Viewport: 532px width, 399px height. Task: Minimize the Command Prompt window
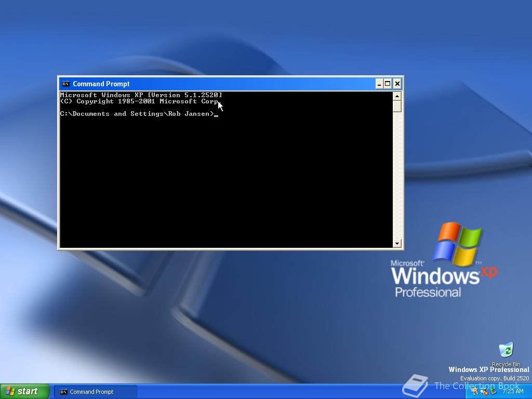pos(379,84)
